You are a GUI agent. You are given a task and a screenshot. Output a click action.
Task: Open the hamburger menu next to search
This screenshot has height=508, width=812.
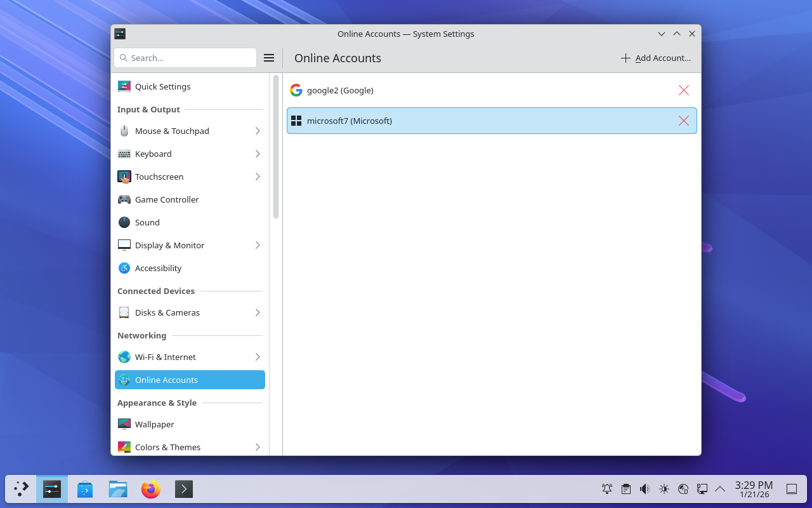[269, 58]
